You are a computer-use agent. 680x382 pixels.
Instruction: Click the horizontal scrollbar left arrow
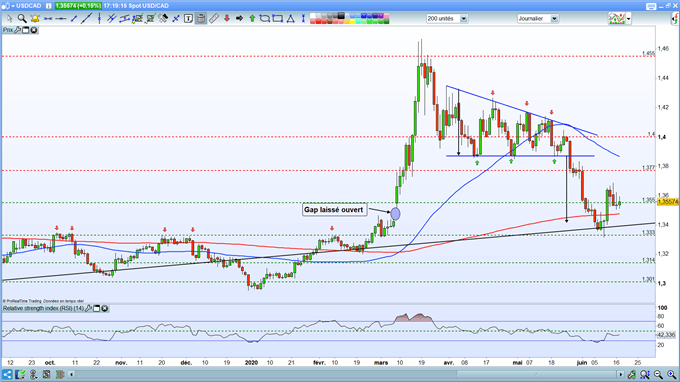coord(72,374)
